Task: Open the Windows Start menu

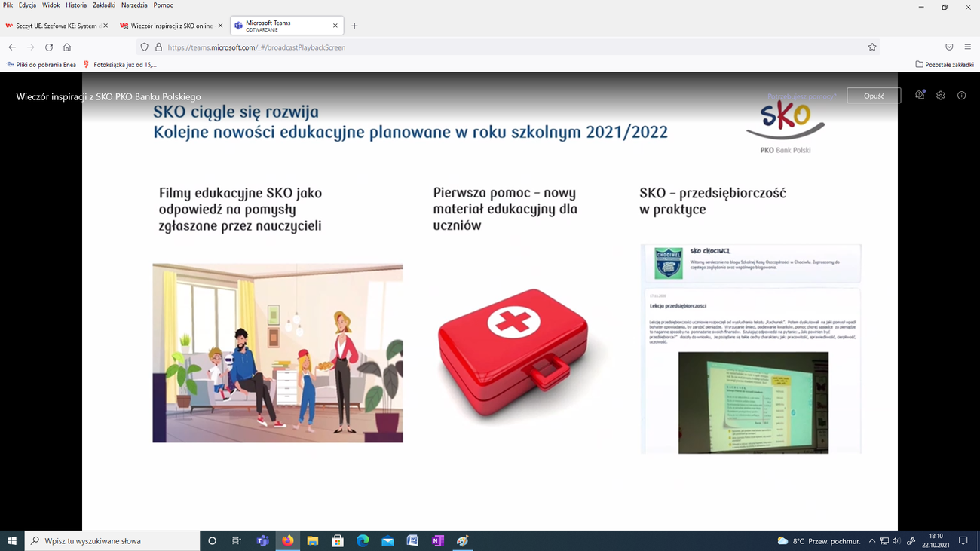Action: pyautogui.click(x=12, y=540)
